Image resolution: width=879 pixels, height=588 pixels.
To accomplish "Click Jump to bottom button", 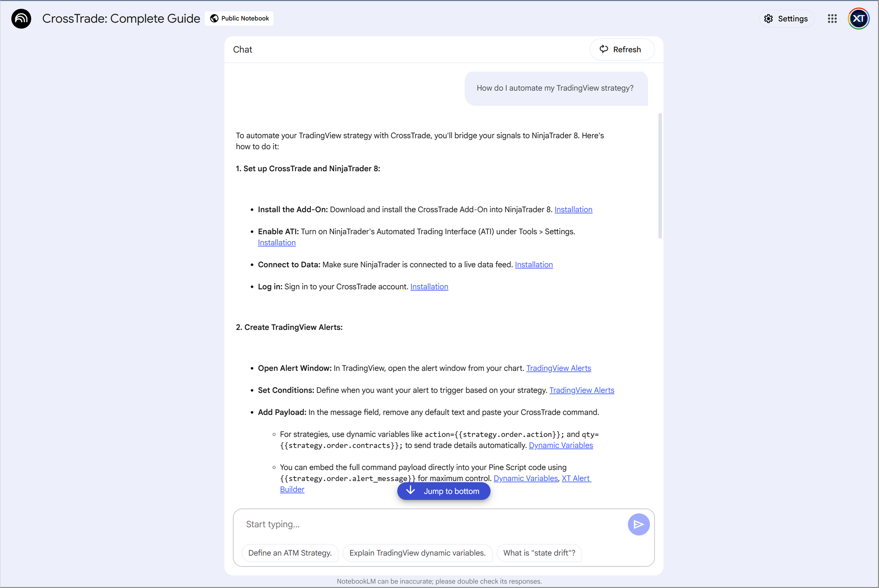I will (443, 491).
